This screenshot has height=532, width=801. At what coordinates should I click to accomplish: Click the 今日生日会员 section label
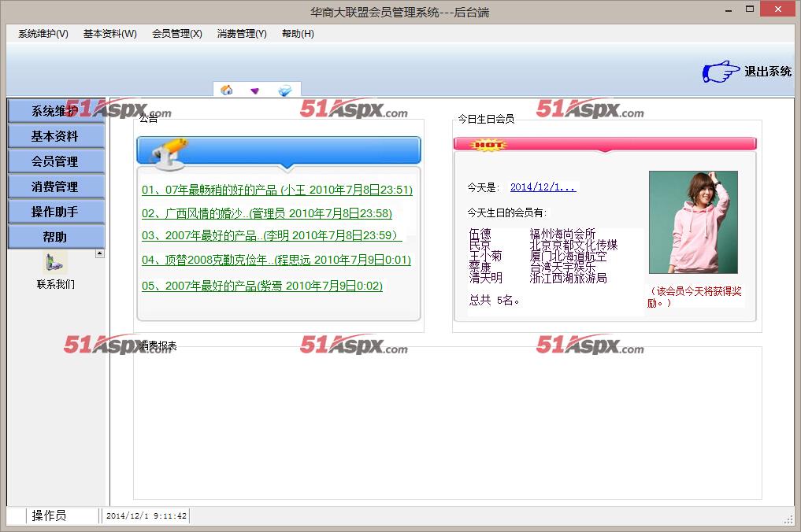[x=486, y=119]
